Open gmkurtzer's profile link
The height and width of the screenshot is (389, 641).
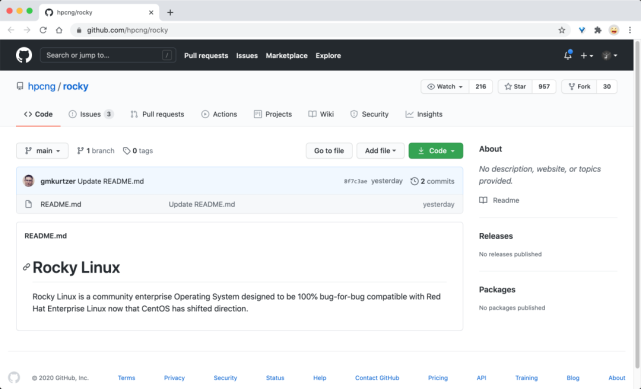[58, 181]
